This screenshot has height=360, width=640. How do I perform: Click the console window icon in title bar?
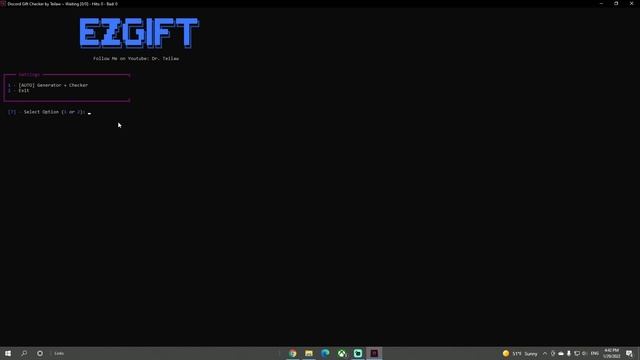point(3,4)
